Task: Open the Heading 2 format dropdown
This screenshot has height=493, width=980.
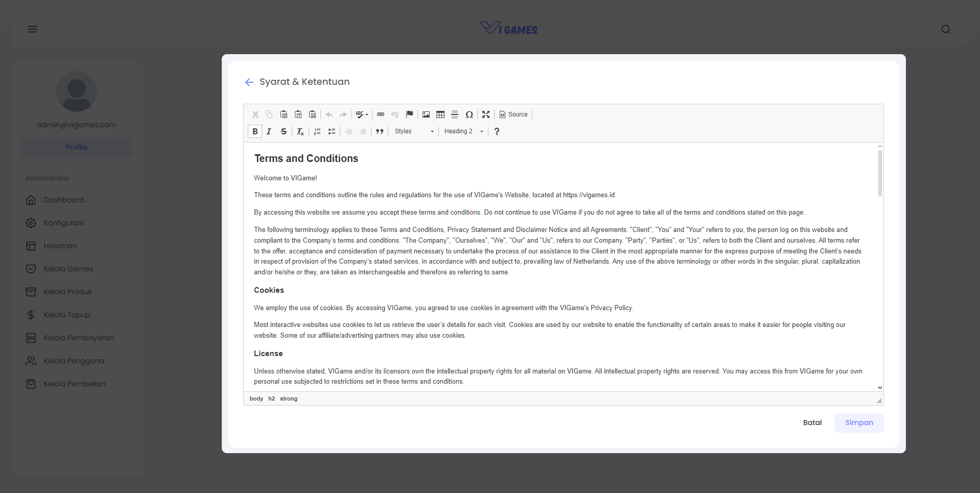Action: tap(463, 131)
